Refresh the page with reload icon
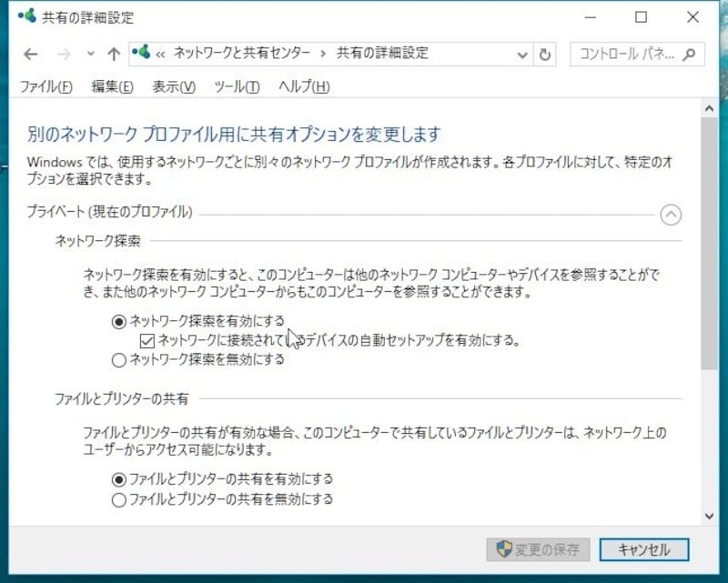This screenshot has width=728, height=583. click(x=545, y=55)
